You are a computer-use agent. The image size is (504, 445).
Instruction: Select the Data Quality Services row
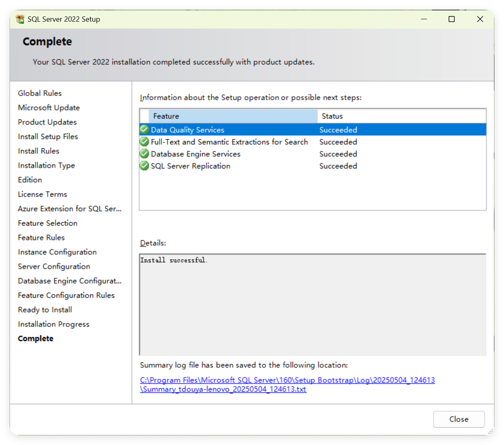click(313, 129)
